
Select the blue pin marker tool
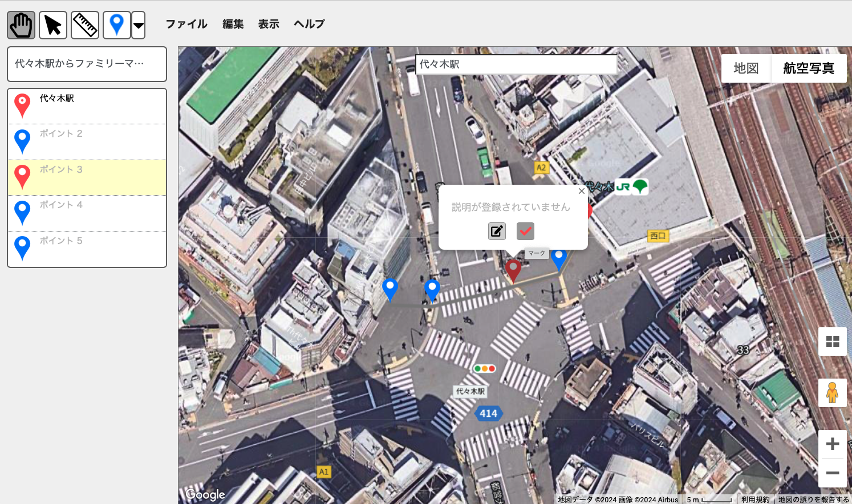point(116,25)
